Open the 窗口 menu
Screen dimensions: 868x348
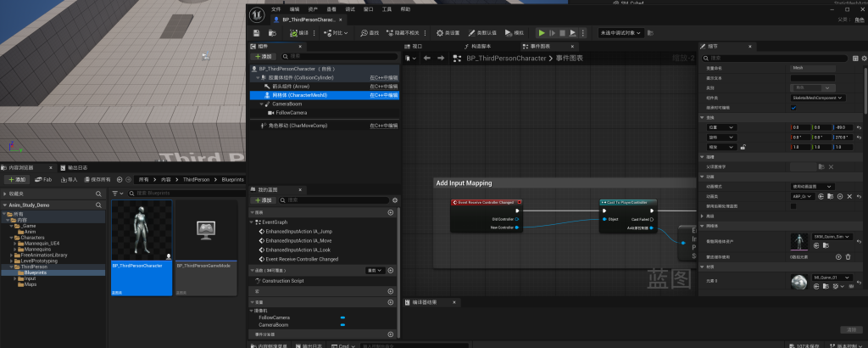coord(368,9)
